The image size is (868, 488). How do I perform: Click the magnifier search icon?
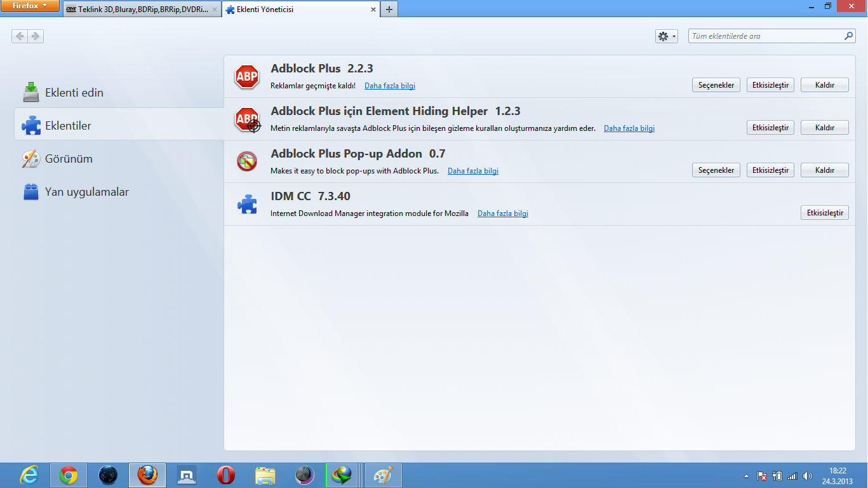click(849, 36)
